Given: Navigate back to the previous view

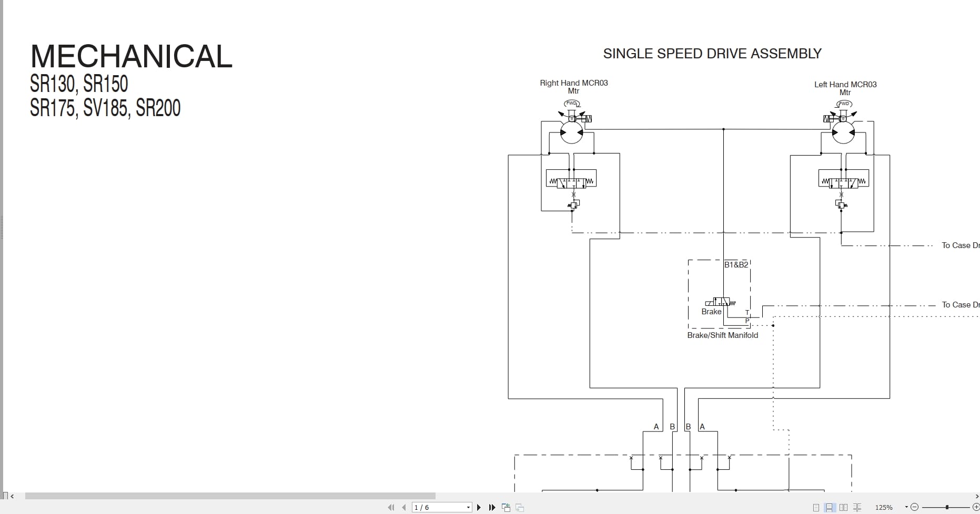Looking at the screenshot, I should pyautogui.click(x=506, y=507).
